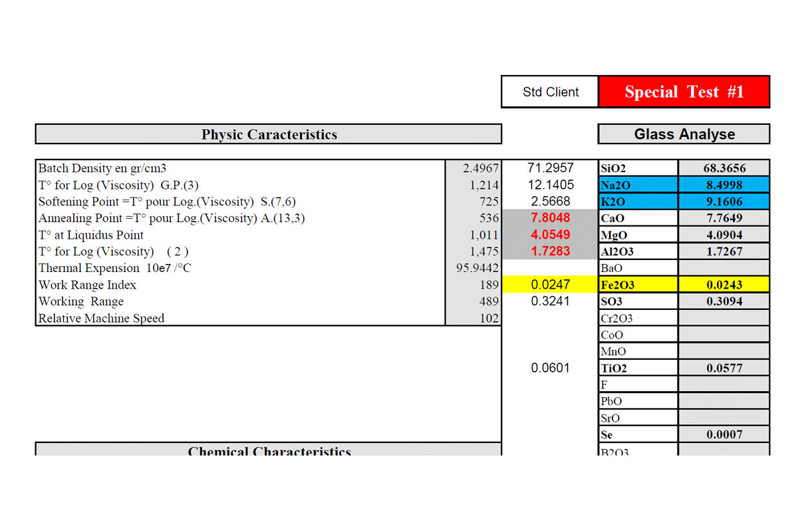Screen dimensions: 798x532
Task: Select Batch Density value 2.4967
Action: pos(473,168)
